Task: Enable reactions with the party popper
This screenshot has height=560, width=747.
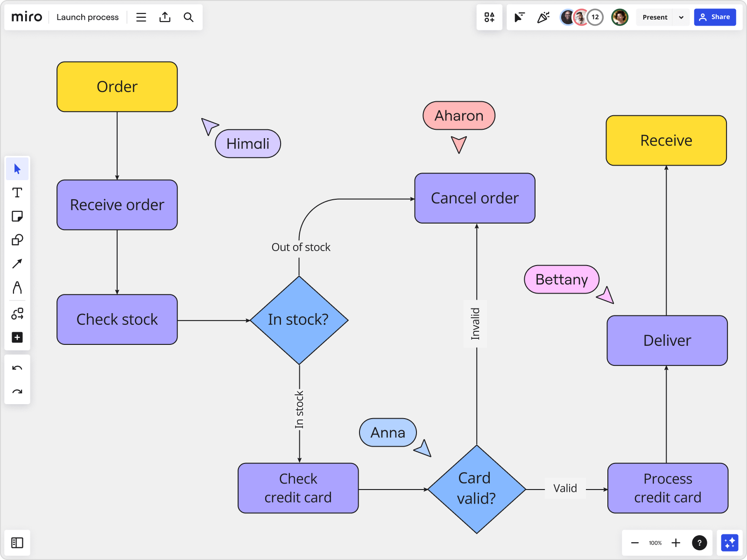Action: 543,17
